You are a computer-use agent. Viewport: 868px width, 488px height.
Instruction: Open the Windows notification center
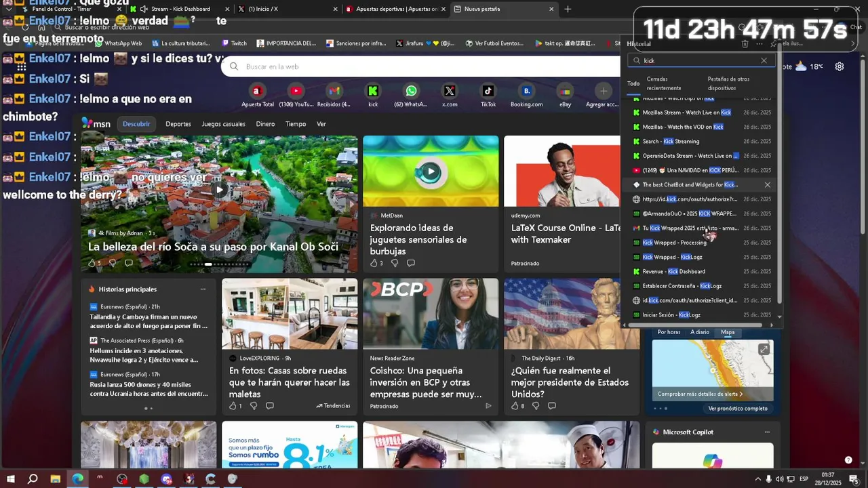(854, 479)
